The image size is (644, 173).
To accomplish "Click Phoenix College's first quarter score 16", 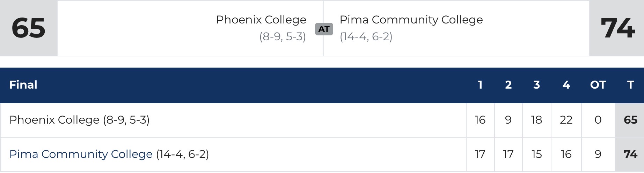I will [x=480, y=120].
